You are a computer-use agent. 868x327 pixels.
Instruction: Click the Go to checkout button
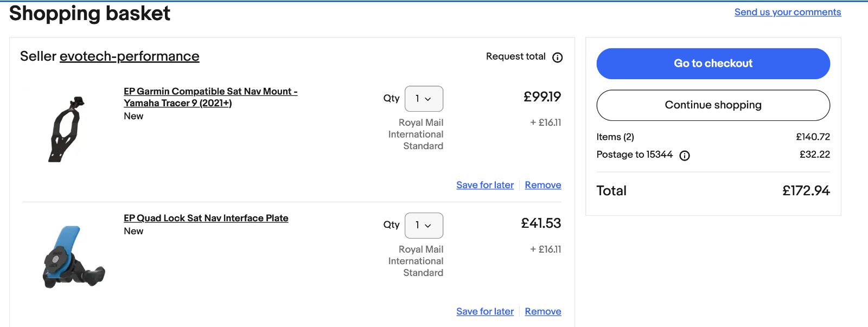(x=713, y=63)
